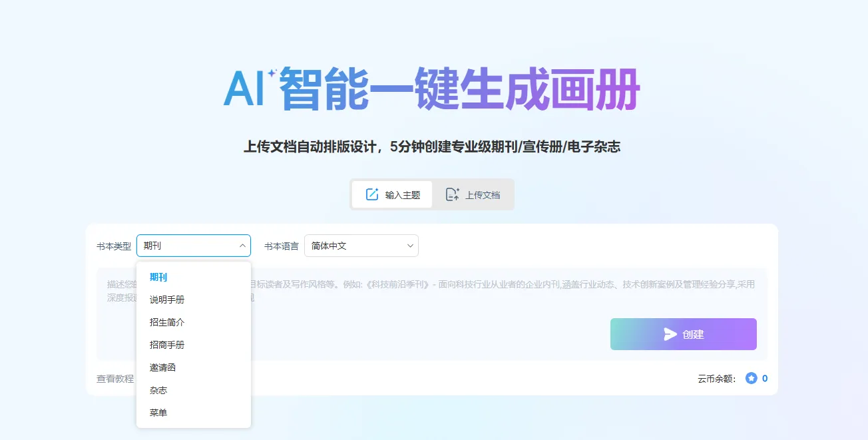This screenshot has width=868, height=440.
Task: Choose 邀请函 as the book type
Action: (162, 367)
